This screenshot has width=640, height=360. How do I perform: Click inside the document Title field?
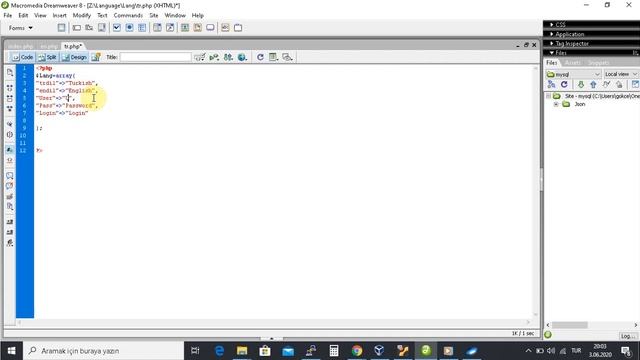pyautogui.click(x=156, y=57)
